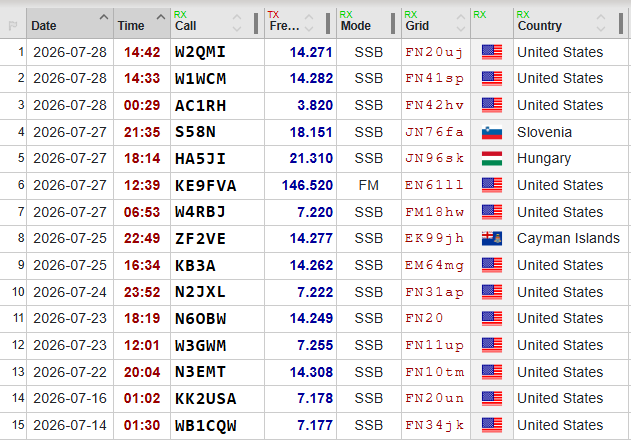This screenshot has height=442, width=631.
Task: Click the US flag for AC1RH
Action: pyautogui.click(x=492, y=105)
